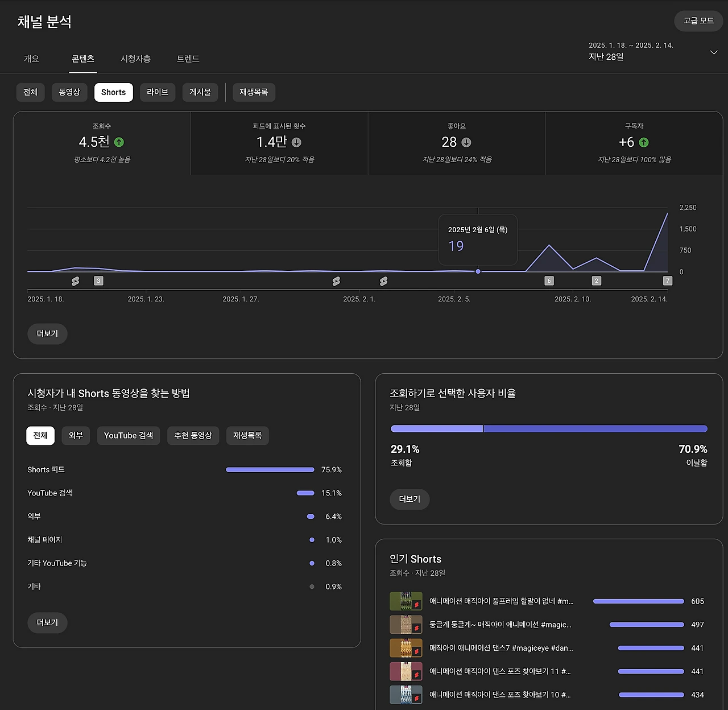Open the 트렌드 tab

click(188, 59)
